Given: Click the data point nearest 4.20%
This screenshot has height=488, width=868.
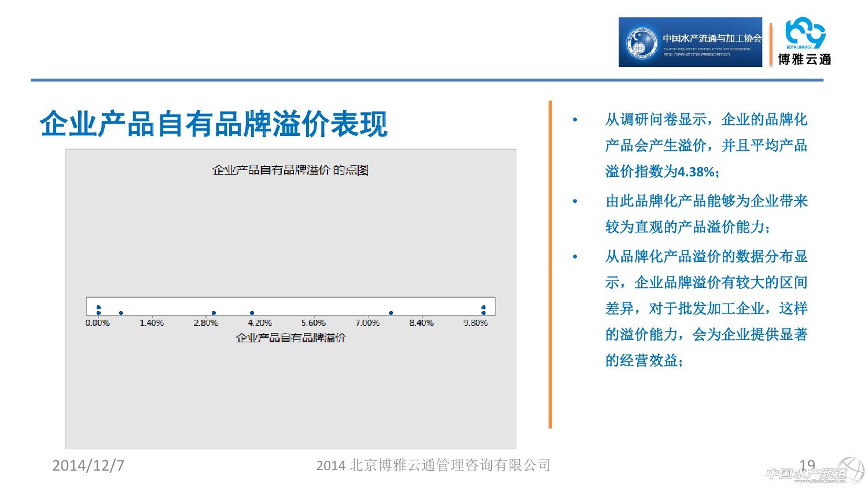Looking at the screenshot, I should tap(252, 313).
